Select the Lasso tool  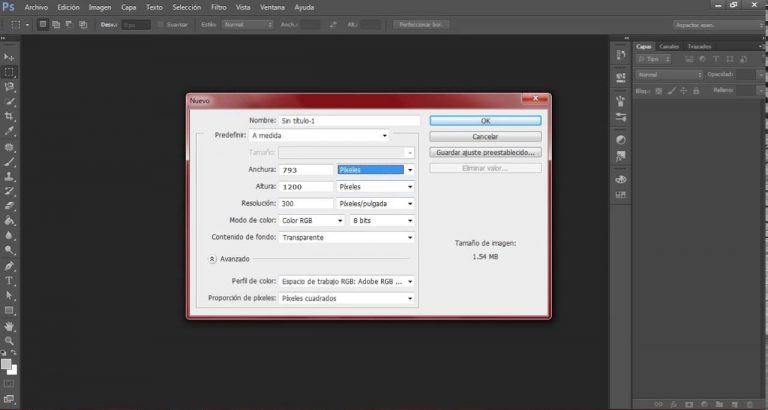(x=9, y=87)
